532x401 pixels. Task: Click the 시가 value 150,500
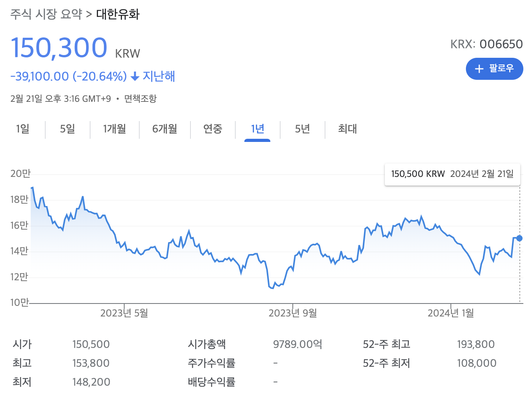[x=91, y=344]
